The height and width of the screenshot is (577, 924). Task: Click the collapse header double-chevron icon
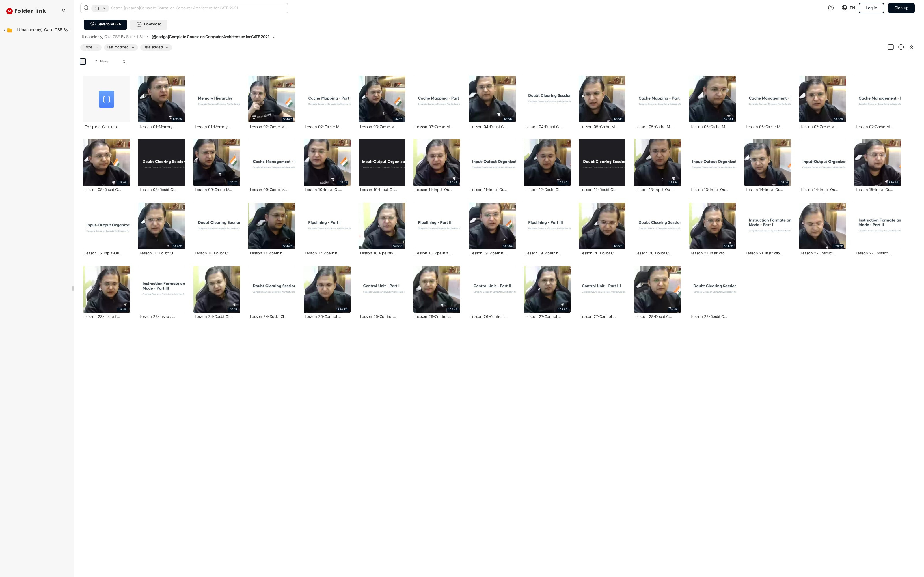click(911, 47)
